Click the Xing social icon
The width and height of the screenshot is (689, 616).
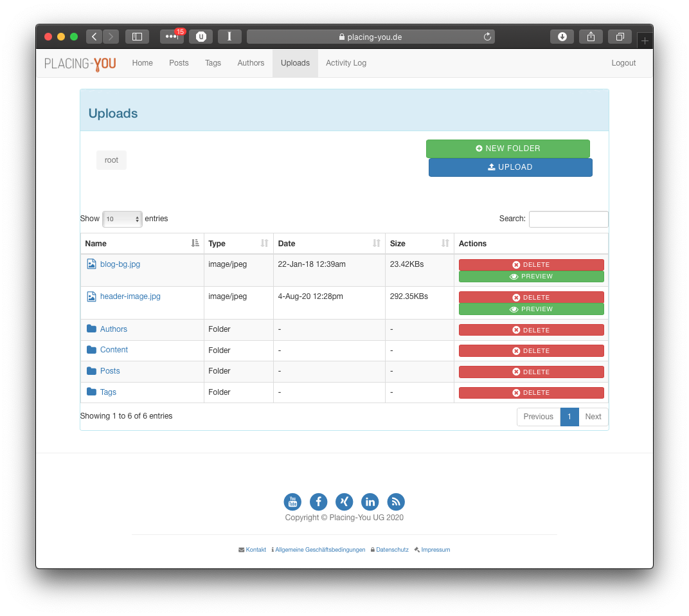[x=344, y=502]
